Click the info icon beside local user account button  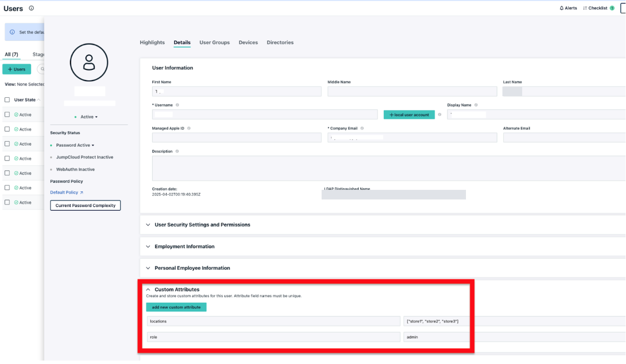click(439, 115)
